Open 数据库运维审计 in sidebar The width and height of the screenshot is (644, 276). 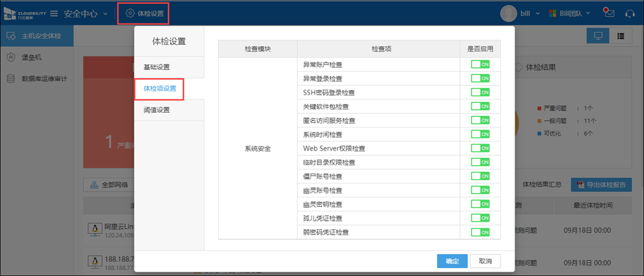(37, 79)
